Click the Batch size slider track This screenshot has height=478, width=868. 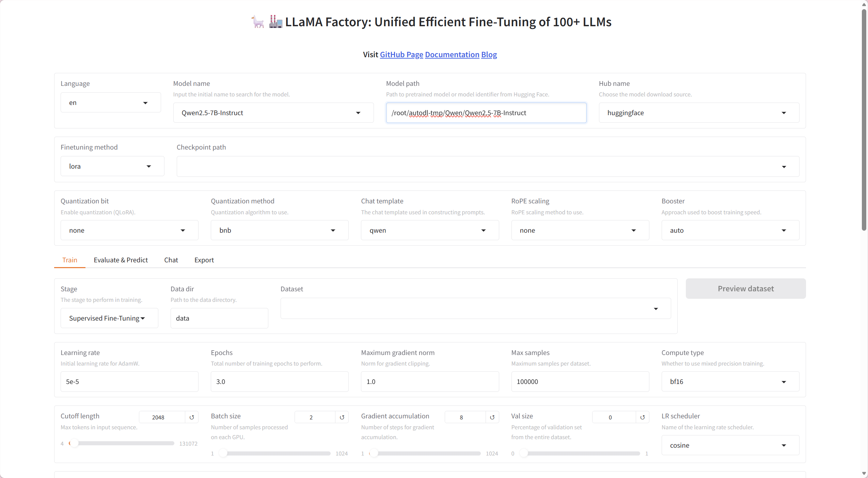(276, 453)
